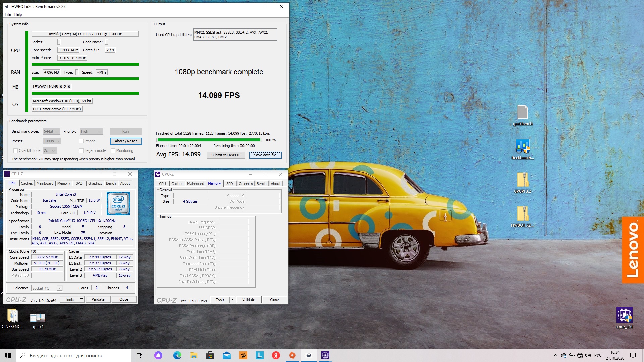
Task: Click Validate in left CPU-Z window
Action: pos(98,299)
